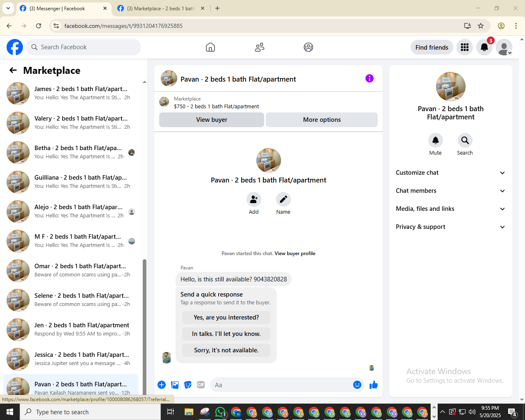
Task: Open Alejo conversation in the list
Action: pyautogui.click(x=71, y=212)
